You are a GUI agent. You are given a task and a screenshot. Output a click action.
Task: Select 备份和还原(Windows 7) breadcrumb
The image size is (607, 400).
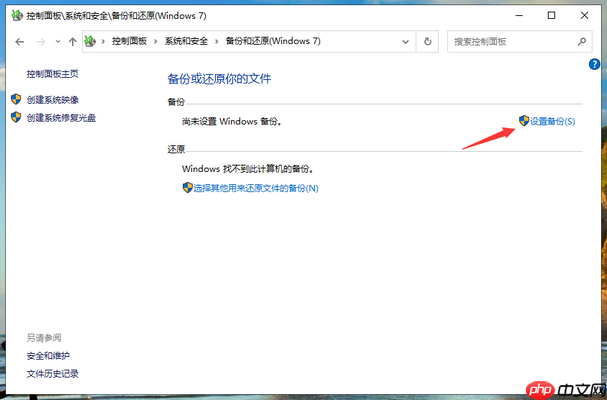point(273,41)
